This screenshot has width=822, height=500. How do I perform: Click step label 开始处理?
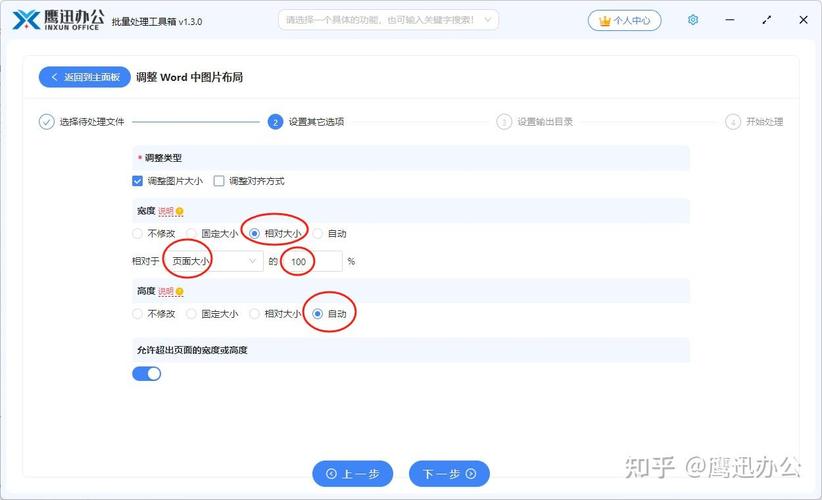coord(765,122)
